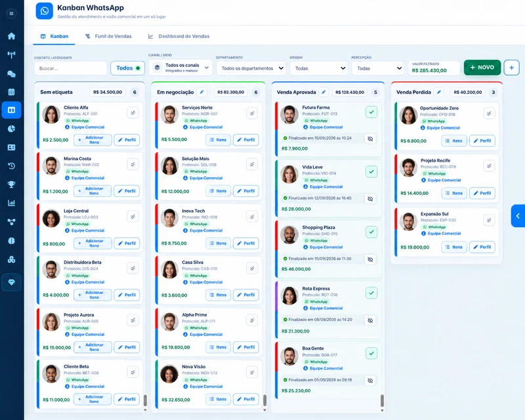Hide the Shopping Plaza card with eye icon
Viewport: 525px width, 420px height.
pyautogui.click(x=370, y=259)
